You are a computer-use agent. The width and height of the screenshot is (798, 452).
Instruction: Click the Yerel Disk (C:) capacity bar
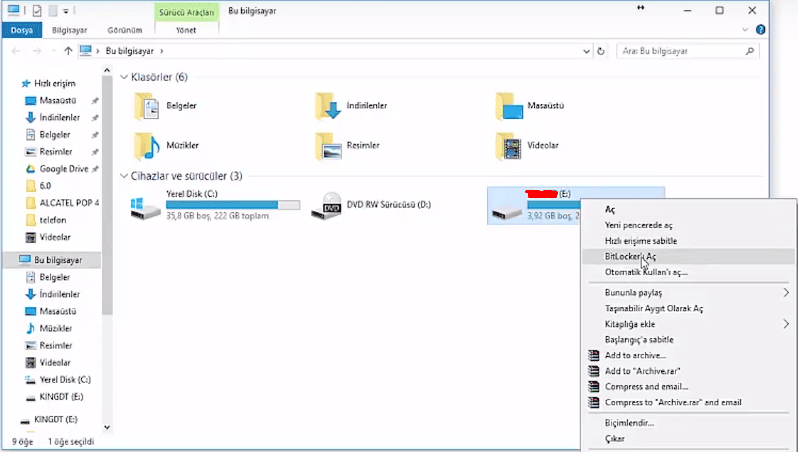233,205
